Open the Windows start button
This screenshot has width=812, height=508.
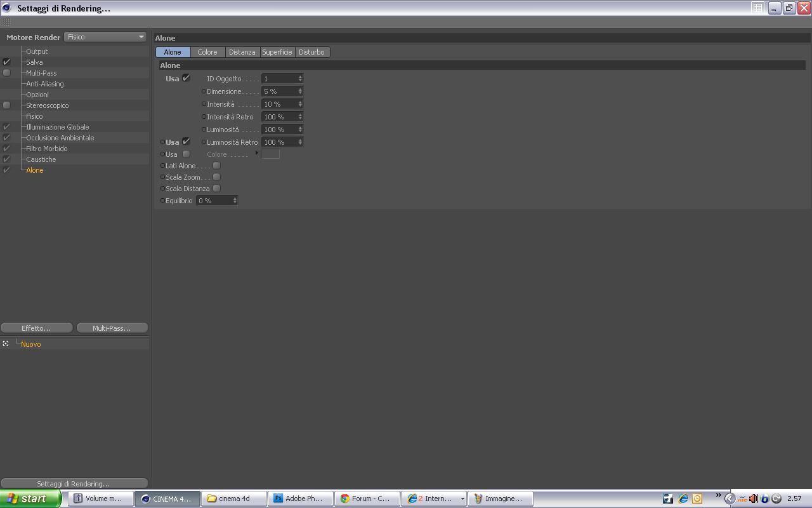pyautogui.click(x=30, y=498)
